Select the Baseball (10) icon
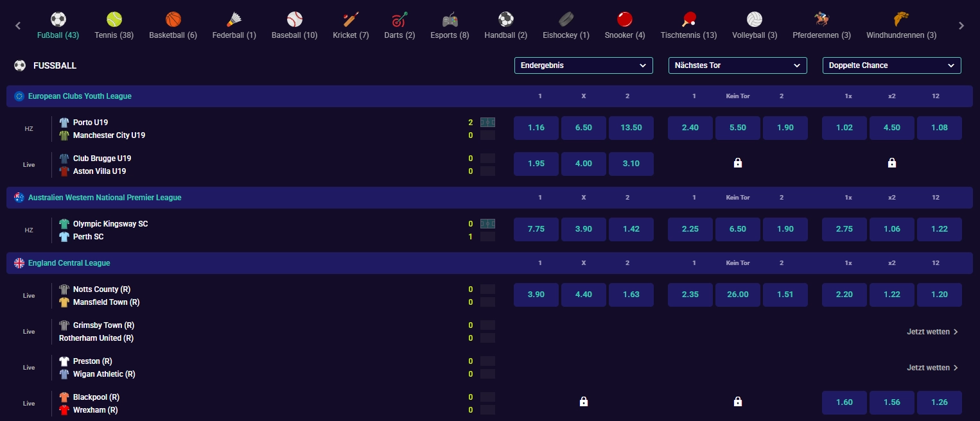The width and height of the screenshot is (980, 421). (x=294, y=19)
